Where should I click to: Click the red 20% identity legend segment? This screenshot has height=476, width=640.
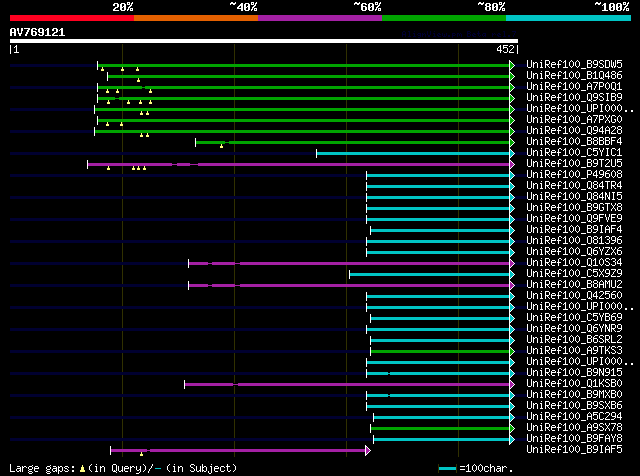pos(71,18)
